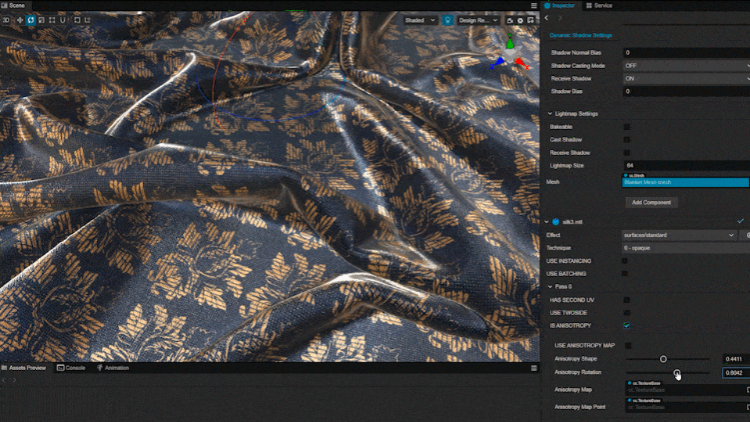Go forward in Inspector history
Screen dimensions: 750x422
click(560, 18)
